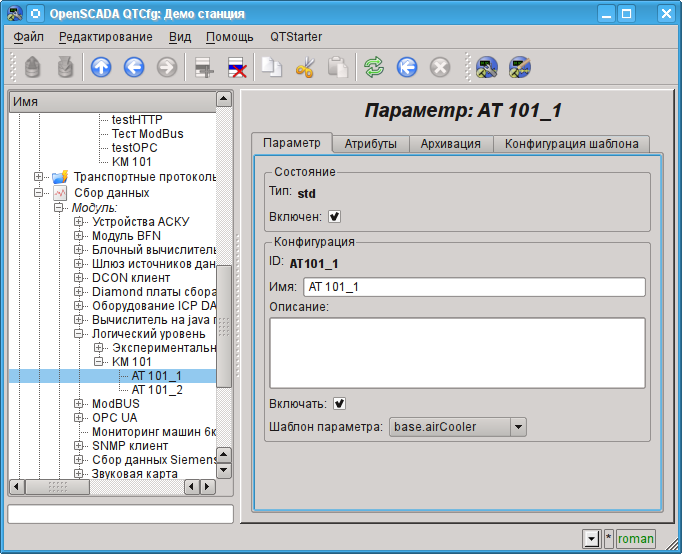Expand the 'ModBUS' tree node
This screenshot has height=554, width=682.
79,404
